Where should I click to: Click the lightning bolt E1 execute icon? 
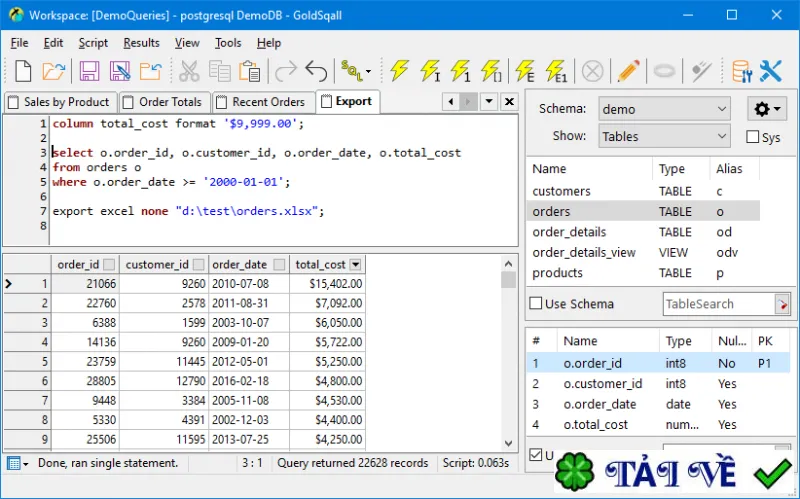tap(556, 71)
